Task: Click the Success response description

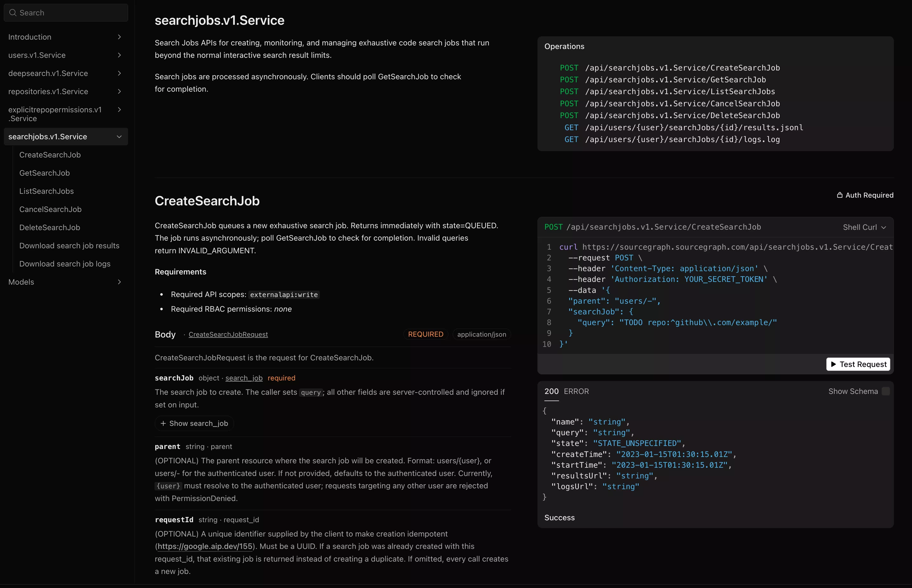Action: click(x=560, y=518)
